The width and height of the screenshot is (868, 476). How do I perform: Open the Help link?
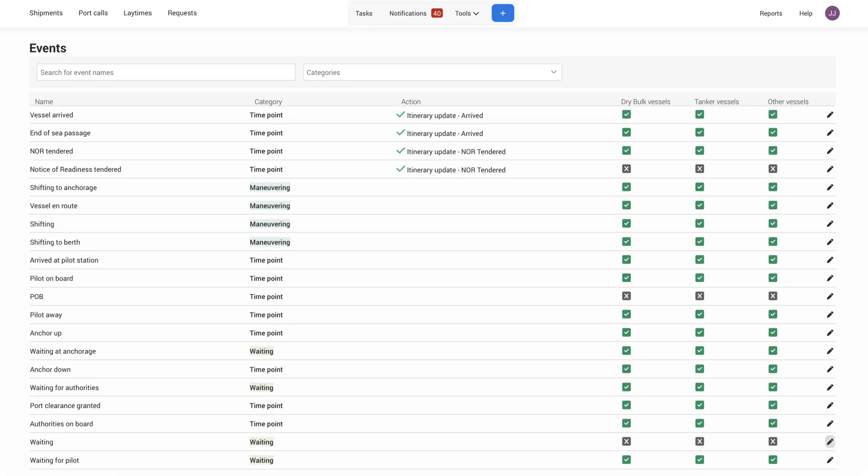coord(806,13)
